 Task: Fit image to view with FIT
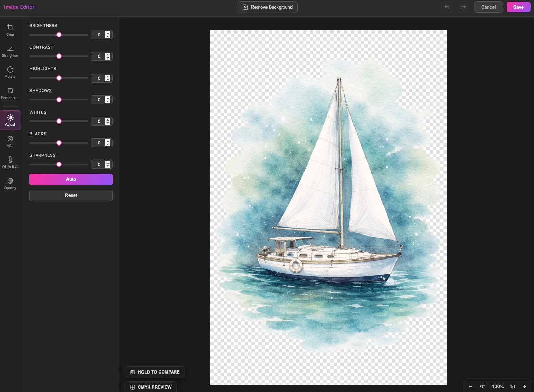point(482,387)
